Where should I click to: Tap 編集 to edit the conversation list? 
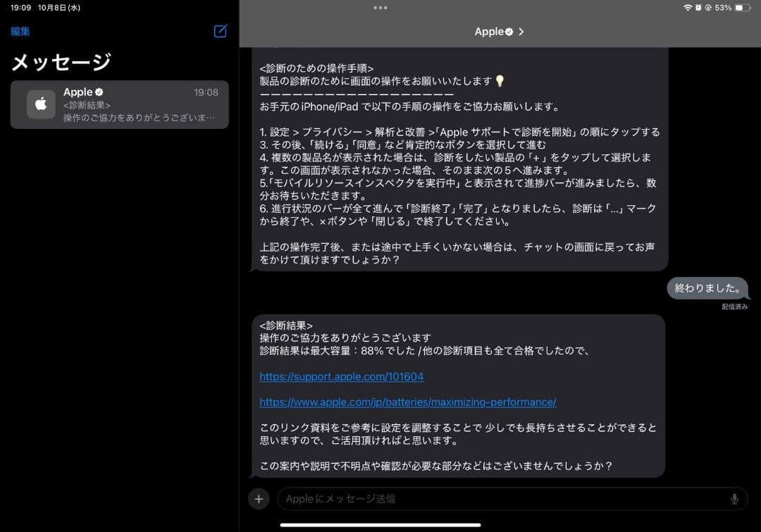point(20,31)
